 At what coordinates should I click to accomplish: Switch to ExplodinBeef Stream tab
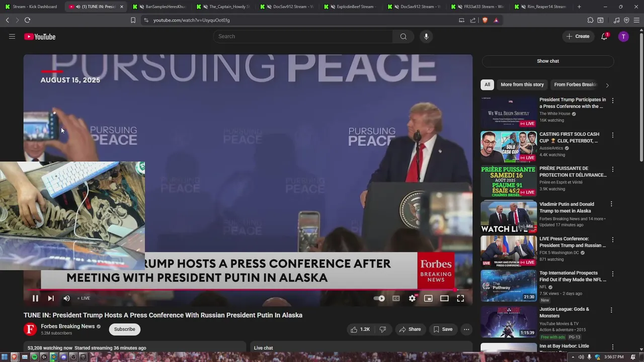(x=350, y=7)
